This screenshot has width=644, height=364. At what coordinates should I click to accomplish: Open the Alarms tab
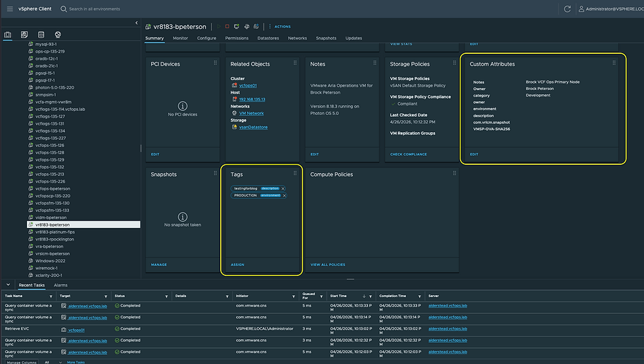point(60,285)
